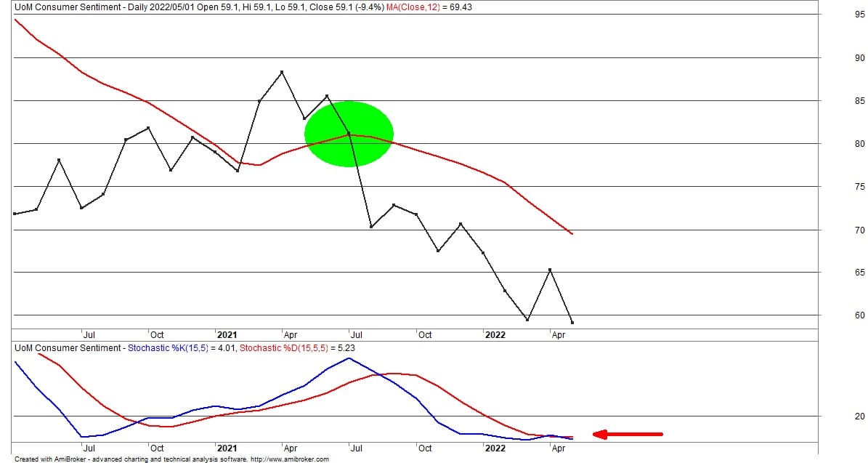Click the highest peak of the black sentiment line
The width and height of the screenshot is (868, 463).
(282, 72)
